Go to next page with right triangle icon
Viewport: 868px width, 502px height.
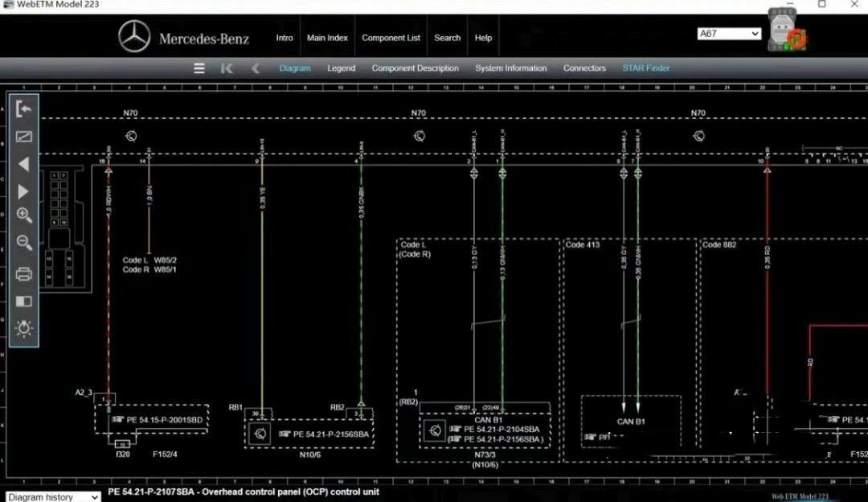tap(23, 191)
